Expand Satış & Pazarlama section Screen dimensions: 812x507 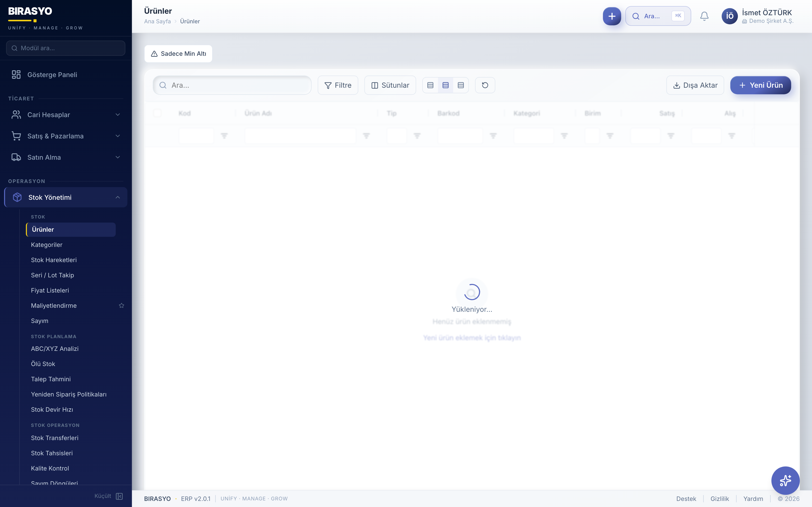[x=65, y=136]
